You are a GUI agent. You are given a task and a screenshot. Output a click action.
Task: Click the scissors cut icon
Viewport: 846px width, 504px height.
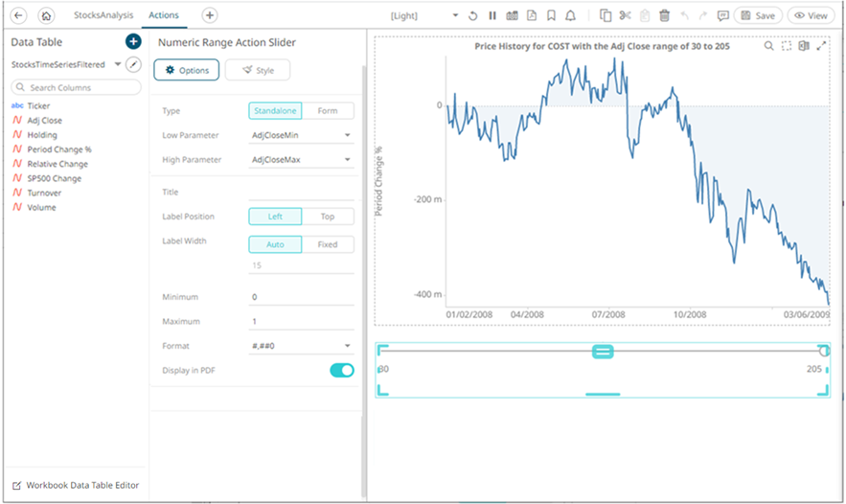point(626,16)
